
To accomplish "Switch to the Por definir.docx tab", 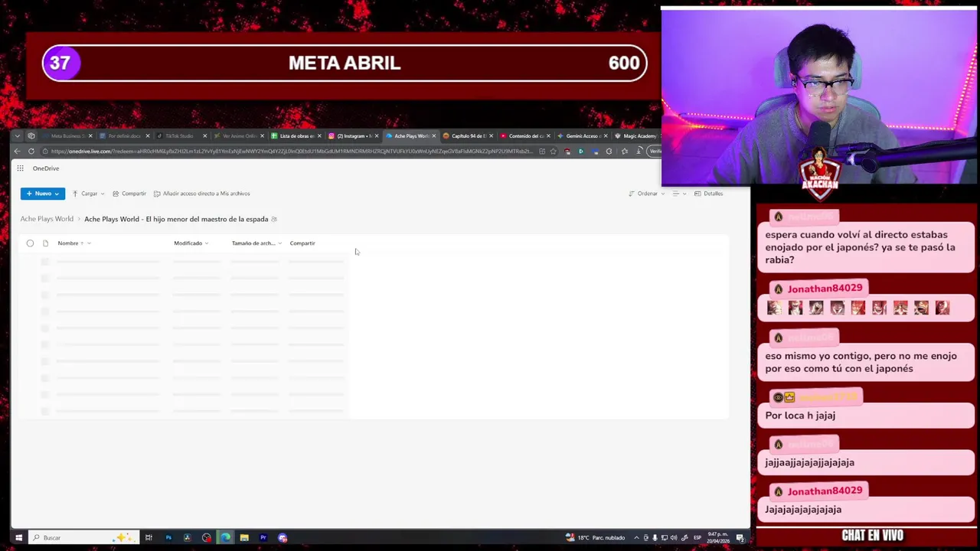I will pos(122,135).
